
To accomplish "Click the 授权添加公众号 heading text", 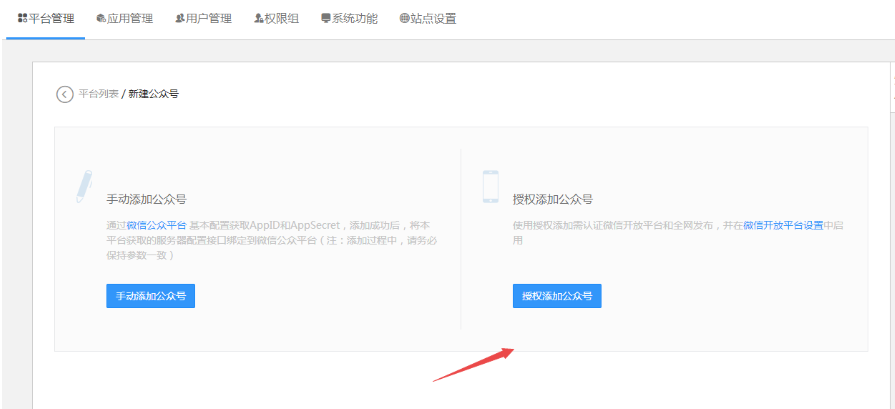I will click(553, 200).
